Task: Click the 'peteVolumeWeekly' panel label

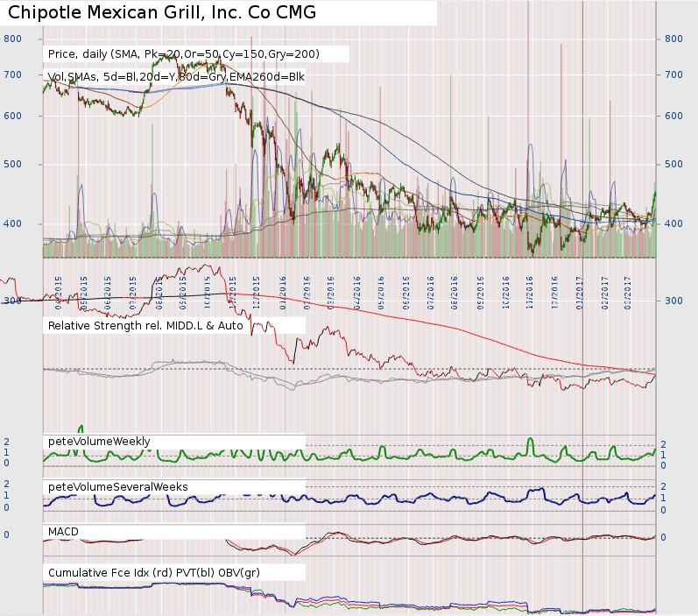Action: 99,442
